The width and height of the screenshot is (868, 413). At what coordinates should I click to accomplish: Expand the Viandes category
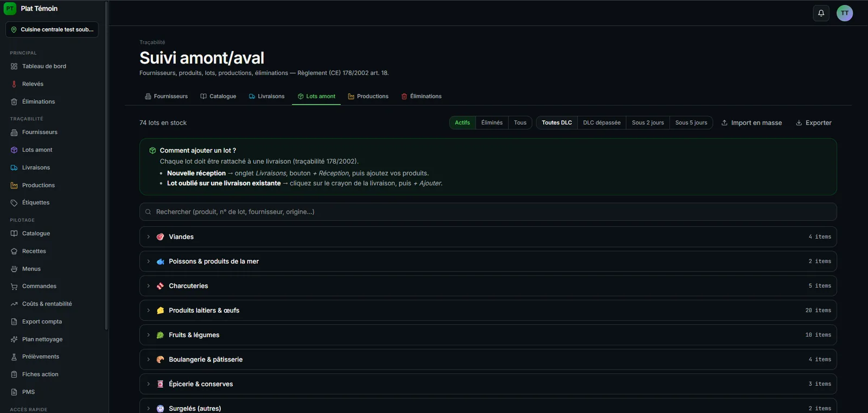click(488, 237)
